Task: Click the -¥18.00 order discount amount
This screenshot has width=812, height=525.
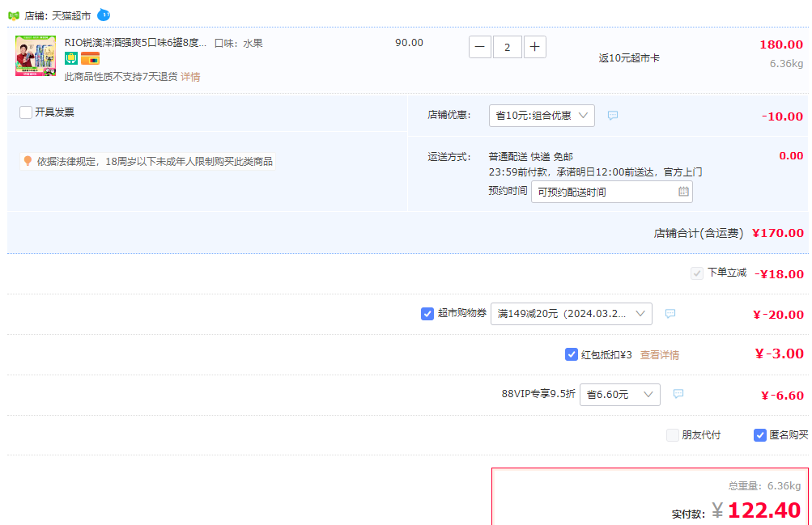Action: [779, 274]
